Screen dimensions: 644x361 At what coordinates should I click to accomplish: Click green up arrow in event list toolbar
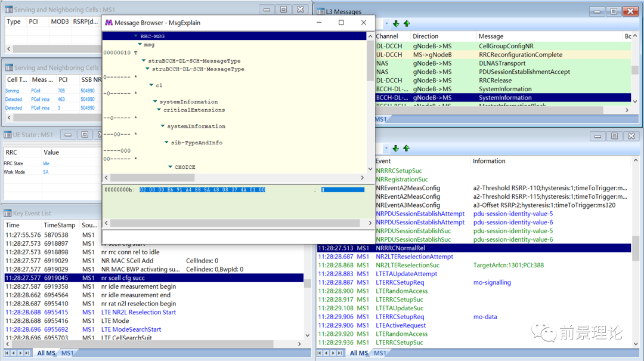(407, 148)
